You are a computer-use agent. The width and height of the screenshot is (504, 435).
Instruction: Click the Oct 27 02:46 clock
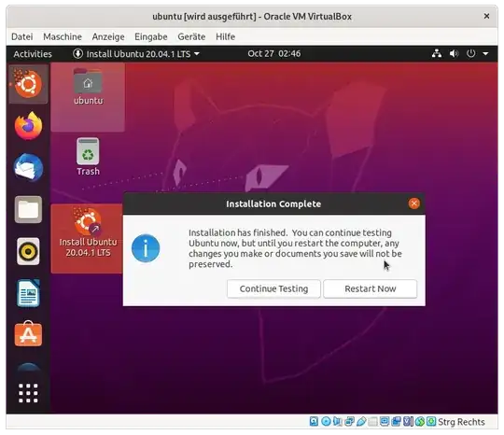pos(273,53)
